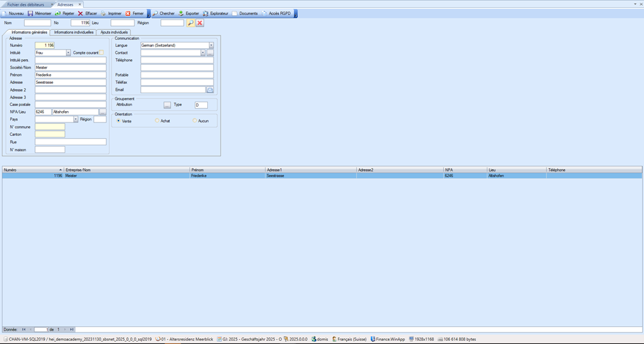Click the Finance.WinApp status entry
The height and width of the screenshot is (344, 644).
point(388,339)
